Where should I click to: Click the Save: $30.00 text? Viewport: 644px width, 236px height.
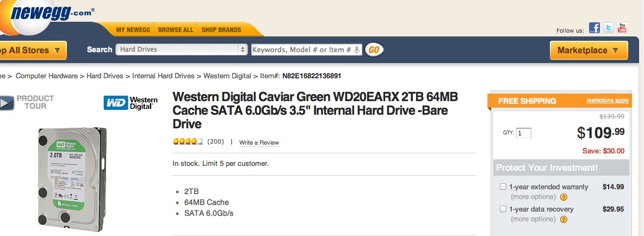click(x=603, y=151)
